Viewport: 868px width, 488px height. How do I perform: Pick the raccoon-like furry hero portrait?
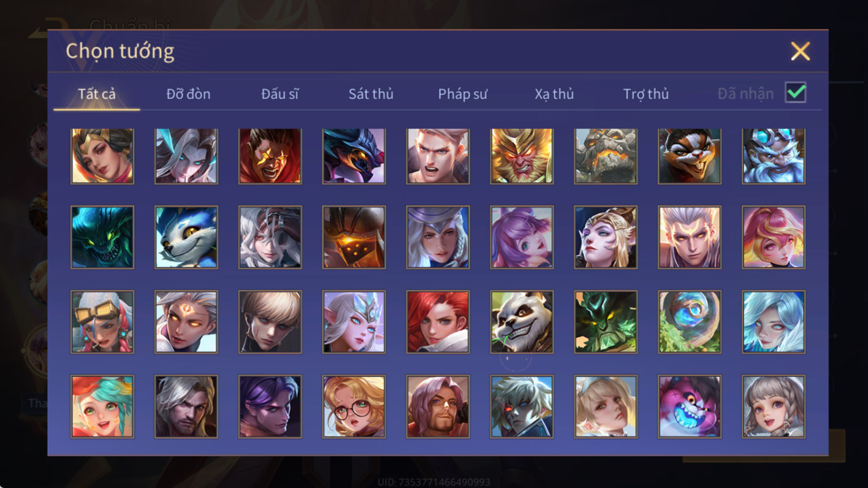pyautogui.click(x=690, y=156)
